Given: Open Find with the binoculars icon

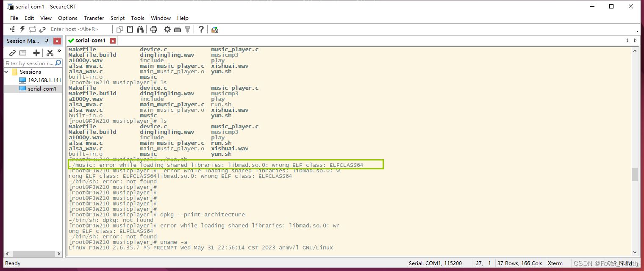Looking at the screenshot, I should (x=141, y=29).
